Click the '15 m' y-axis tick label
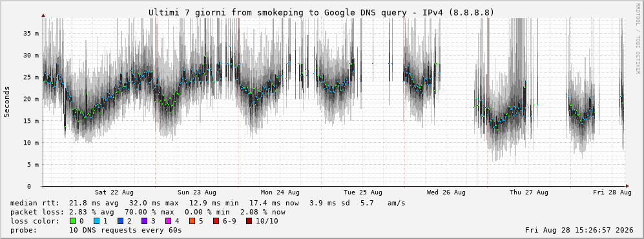This screenshot has height=239, width=644. (30, 121)
